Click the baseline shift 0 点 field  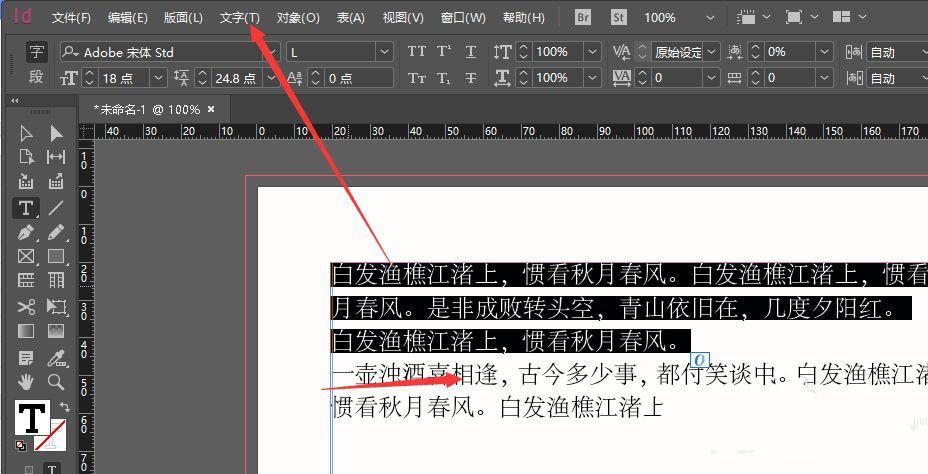click(359, 78)
